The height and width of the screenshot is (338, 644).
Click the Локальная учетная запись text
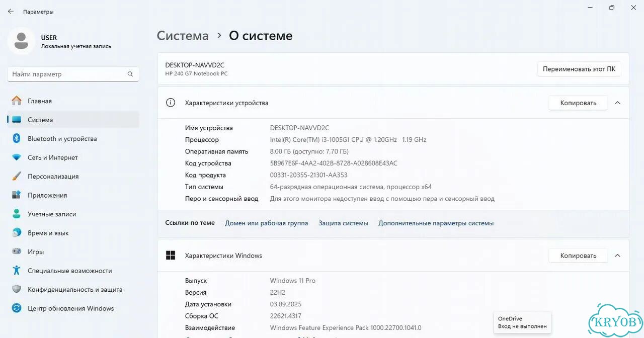(x=76, y=46)
